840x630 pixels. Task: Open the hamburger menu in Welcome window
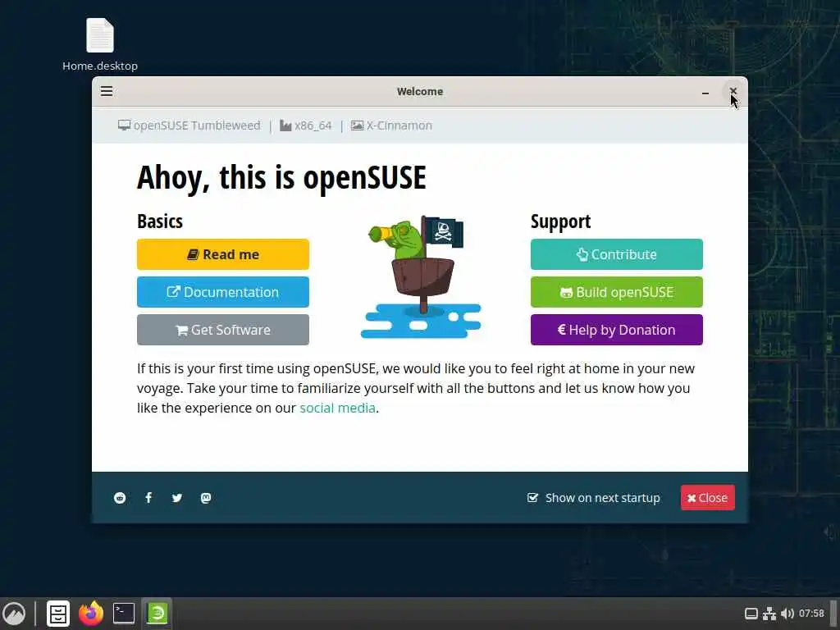(x=107, y=92)
